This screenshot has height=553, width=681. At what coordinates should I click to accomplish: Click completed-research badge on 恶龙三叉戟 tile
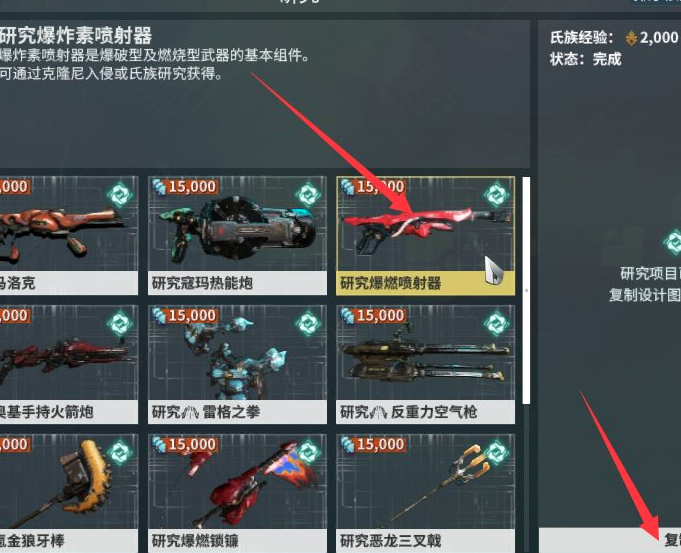[497, 453]
